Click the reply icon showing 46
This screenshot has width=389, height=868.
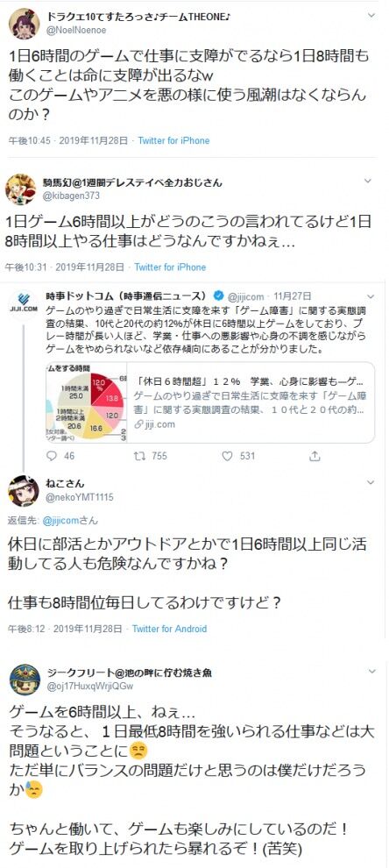click(x=52, y=456)
